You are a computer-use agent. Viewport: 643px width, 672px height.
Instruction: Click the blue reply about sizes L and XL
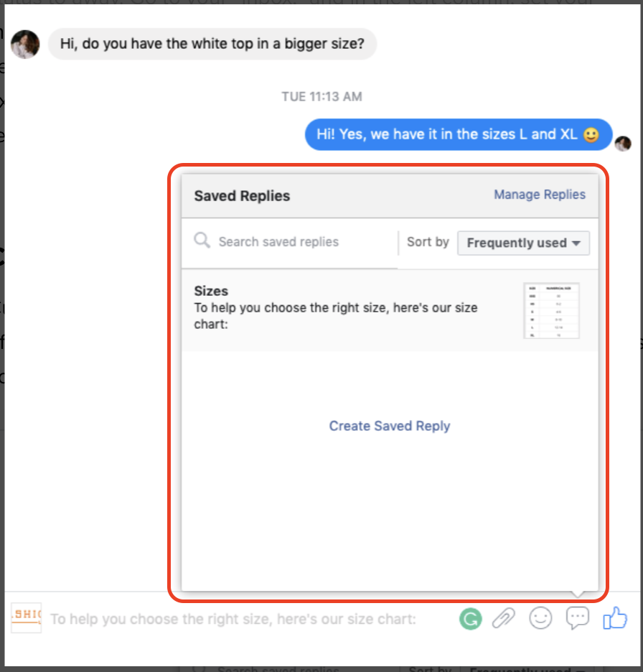pos(458,134)
